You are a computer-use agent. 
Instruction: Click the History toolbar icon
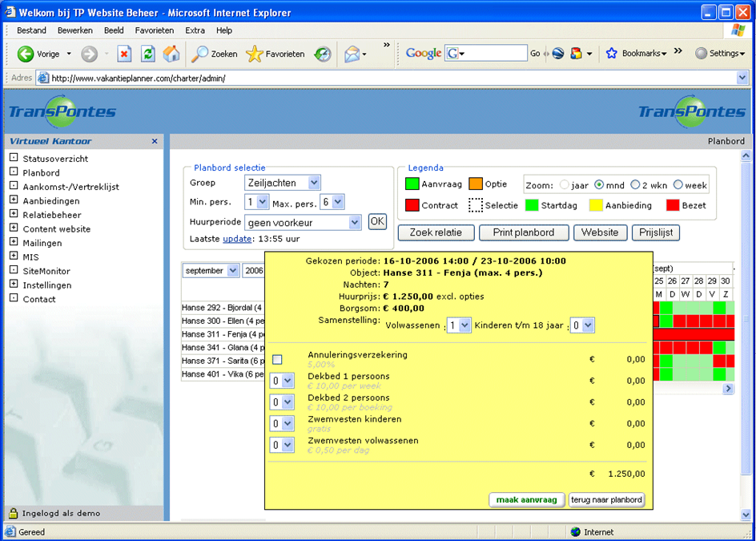[x=323, y=54]
